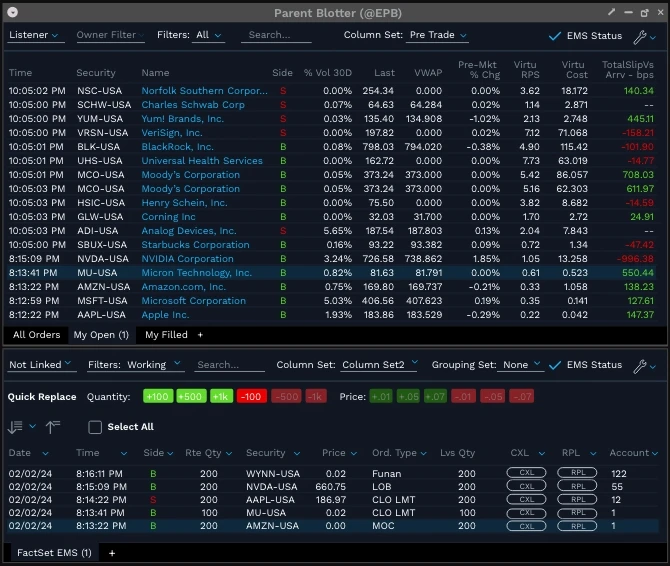Click the -.05 price button
The height and width of the screenshot is (566, 670).
pos(493,397)
